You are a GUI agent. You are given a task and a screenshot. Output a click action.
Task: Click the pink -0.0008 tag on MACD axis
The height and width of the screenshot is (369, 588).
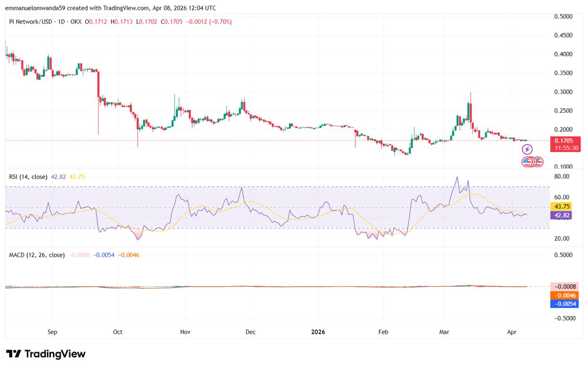pos(564,287)
